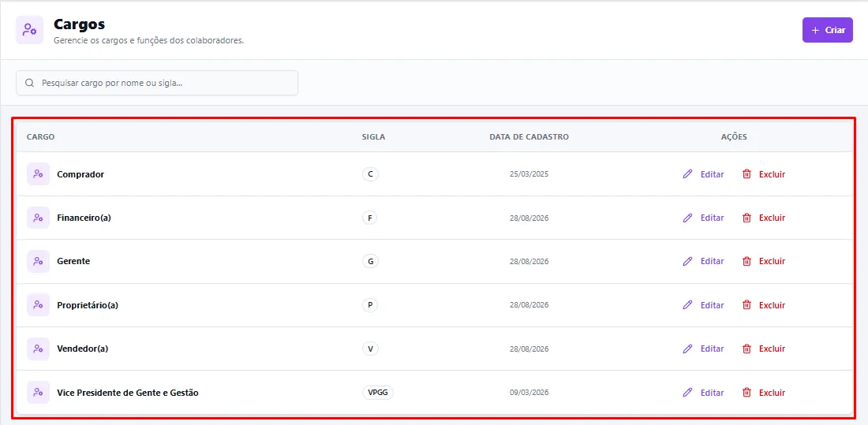Click Excluir label for Comprador
Viewport: 868px width, 425px height.
tap(772, 173)
